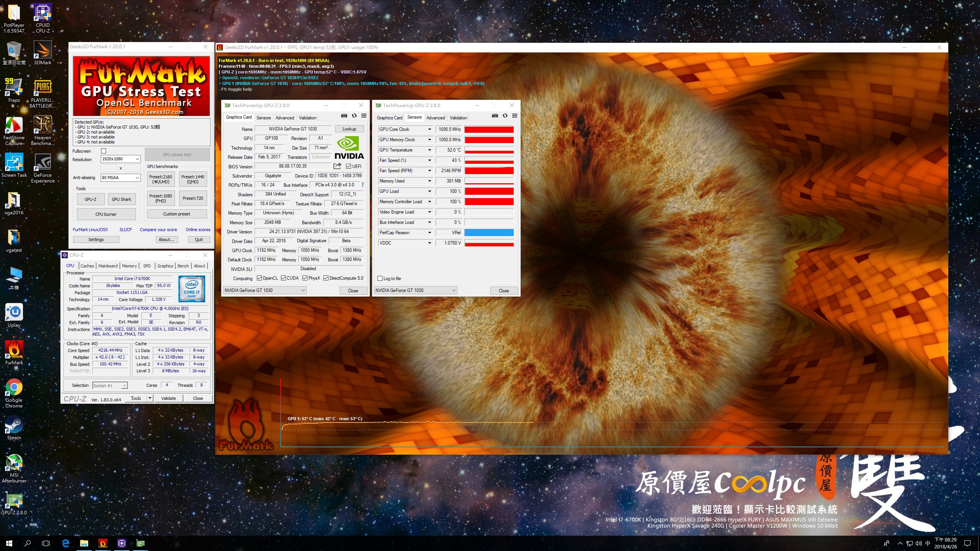Launch 3DMark from desktop
The image size is (980, 551).
point(42,53)
